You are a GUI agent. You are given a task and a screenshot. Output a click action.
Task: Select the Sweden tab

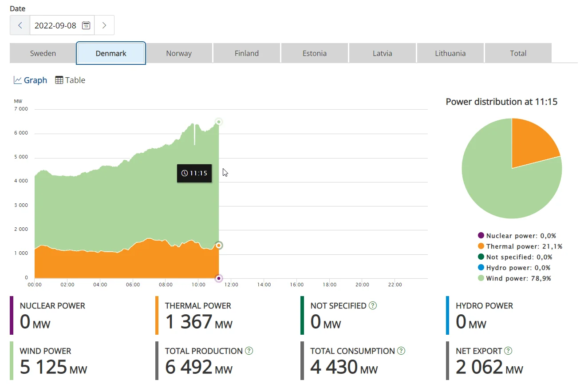point(43,53)
